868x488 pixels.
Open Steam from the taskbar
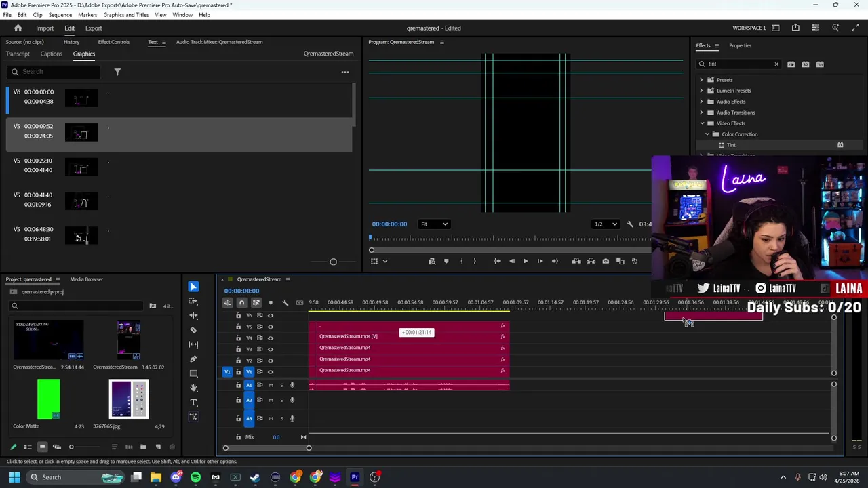(x=255, y=477)
